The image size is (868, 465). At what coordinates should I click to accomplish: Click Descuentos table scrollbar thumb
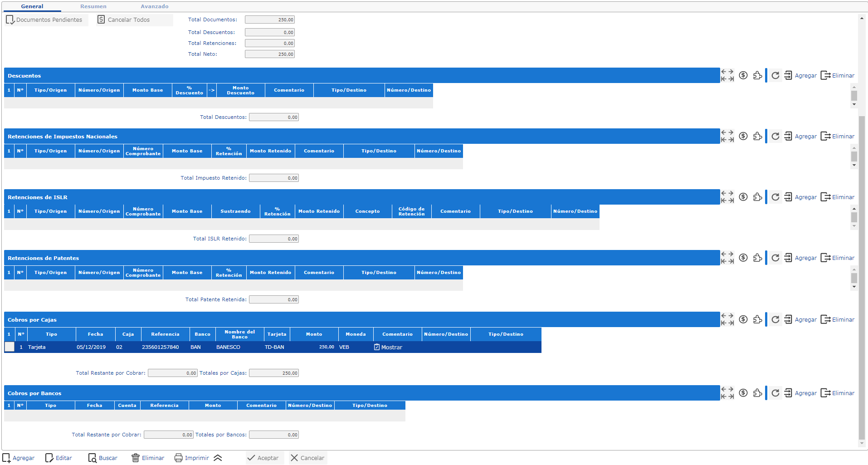click(x=854, y=96)
